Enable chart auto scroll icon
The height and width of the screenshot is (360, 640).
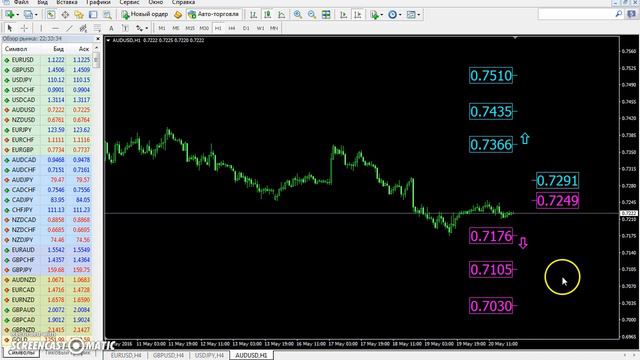[343, 15]
